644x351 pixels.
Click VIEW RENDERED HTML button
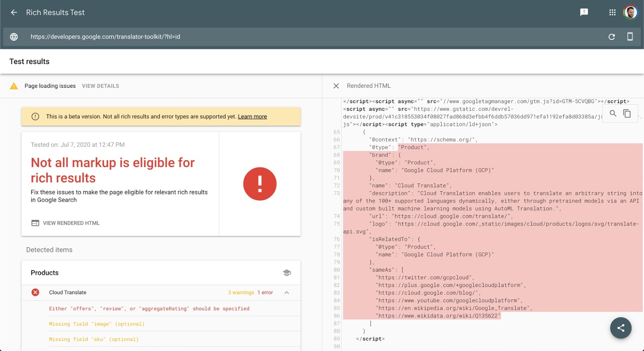(x=66, y=223)
